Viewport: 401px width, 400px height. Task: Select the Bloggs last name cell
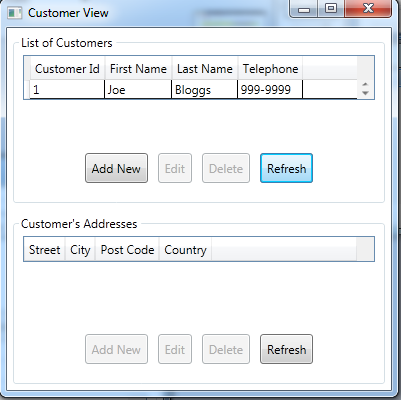pyautogui.click(x=204, y=89)
